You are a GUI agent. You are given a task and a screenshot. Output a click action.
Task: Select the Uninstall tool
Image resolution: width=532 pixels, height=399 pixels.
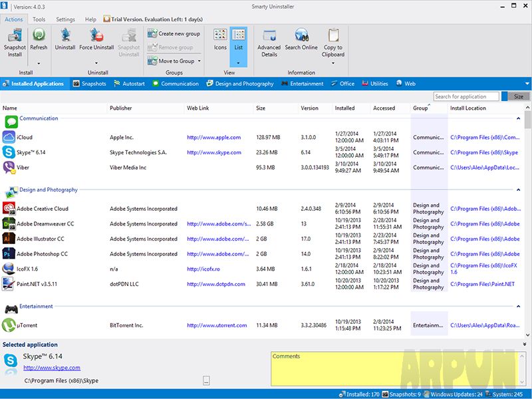pyautogui.click(x=65, y=40)
